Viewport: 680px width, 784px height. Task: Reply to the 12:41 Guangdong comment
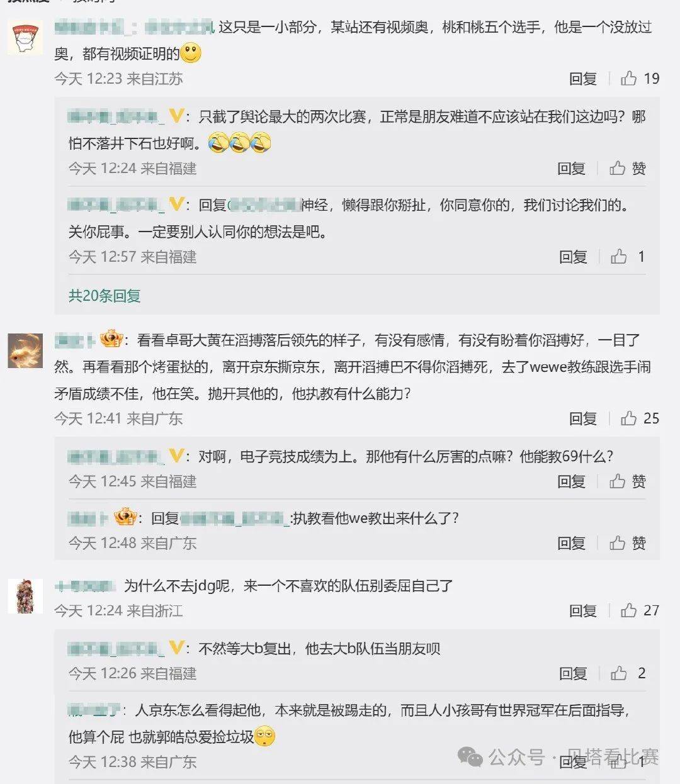pos(583,418)
